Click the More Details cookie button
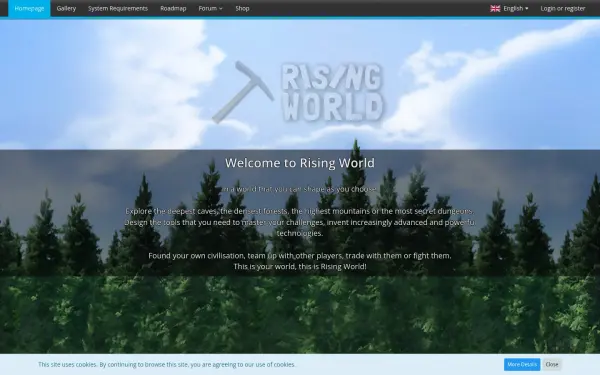The height and width of the screenshot is (375, 600). click(522, 364)
